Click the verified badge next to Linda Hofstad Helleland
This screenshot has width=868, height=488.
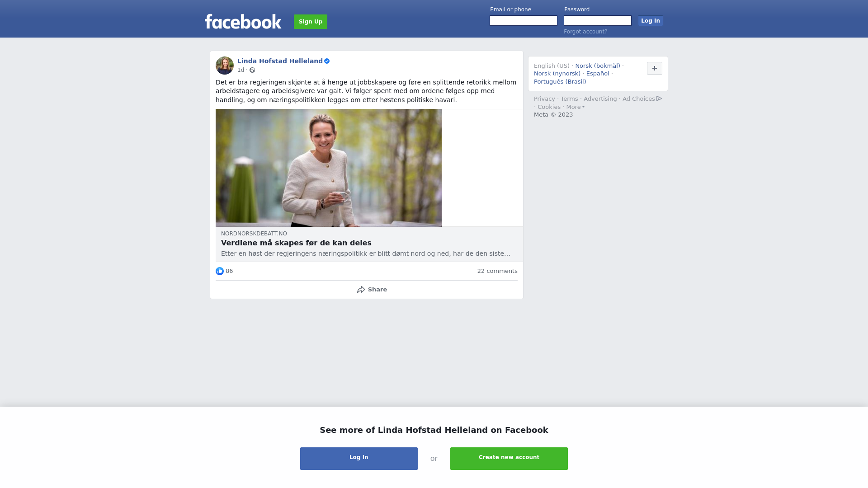[x=327, y=61]
